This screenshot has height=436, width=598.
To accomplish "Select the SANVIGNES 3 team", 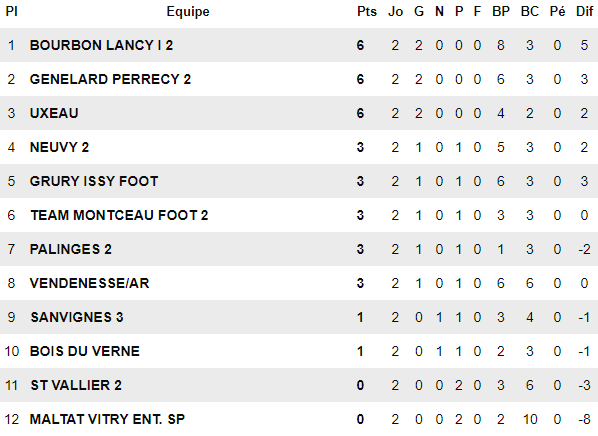I will click(x=77, y=317).
